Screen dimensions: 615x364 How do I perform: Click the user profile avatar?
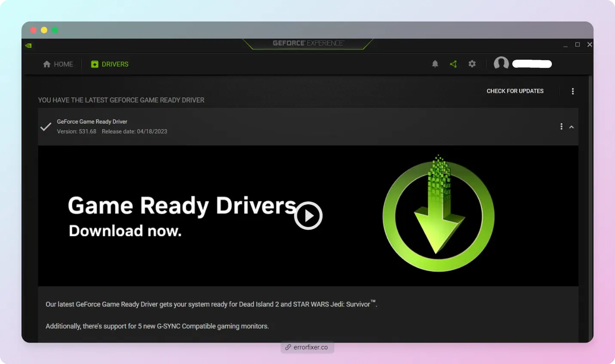[x=501, y=64]
